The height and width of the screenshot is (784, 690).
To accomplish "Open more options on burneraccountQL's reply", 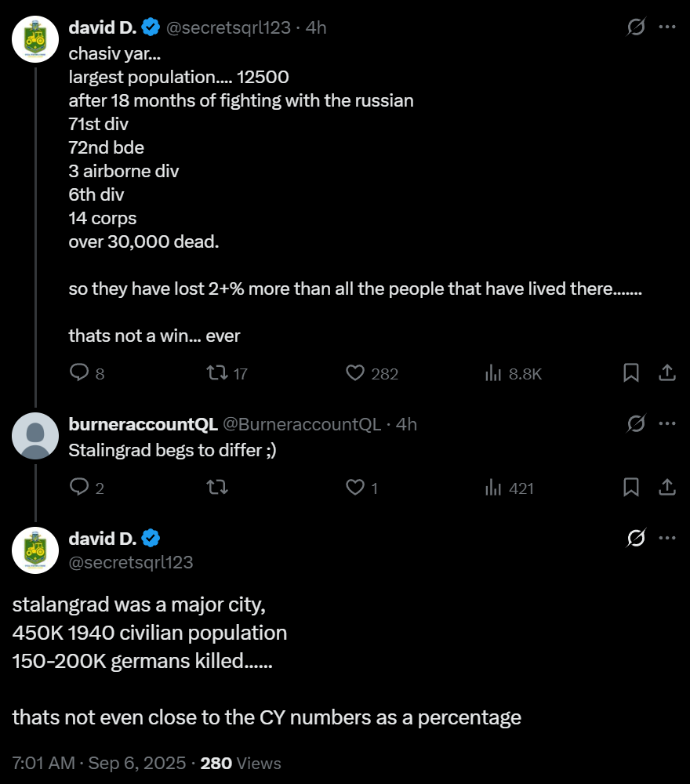I will [667, 424].
